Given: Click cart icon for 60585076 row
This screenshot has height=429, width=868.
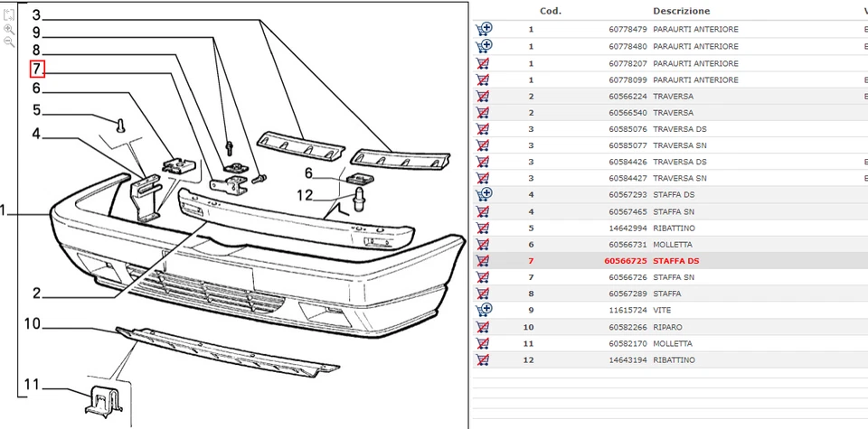Looking at the screenshot, I should (x=483, y=129).
